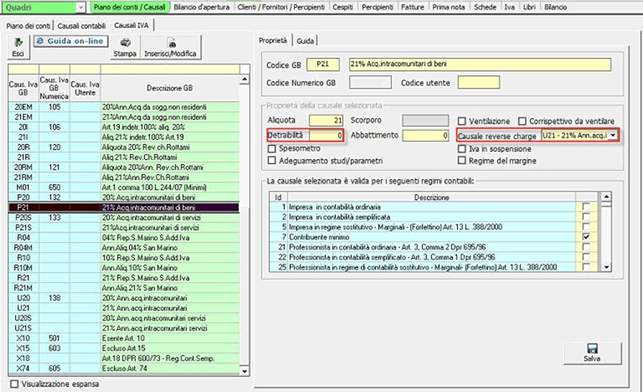Go to the Cespiti tab
The height and width of the screenshot is (392, 643).
[x=343, y=7]
